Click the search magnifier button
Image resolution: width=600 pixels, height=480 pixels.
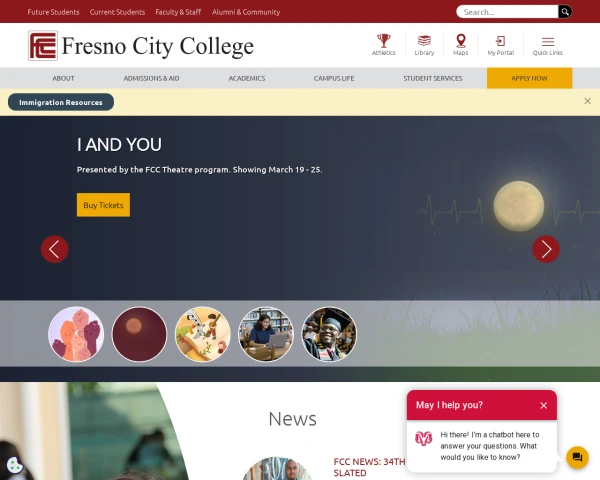[565, 12]
